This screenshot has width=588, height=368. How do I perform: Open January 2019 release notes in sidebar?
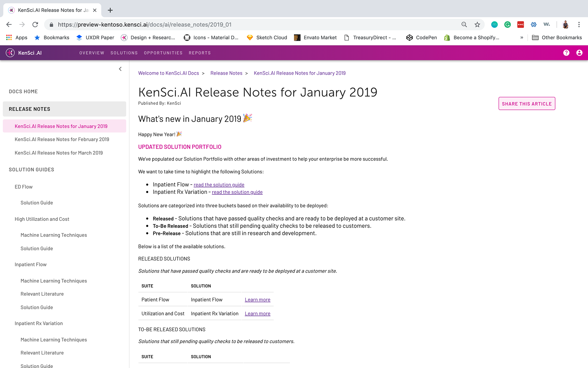click(x=64, y=126)
